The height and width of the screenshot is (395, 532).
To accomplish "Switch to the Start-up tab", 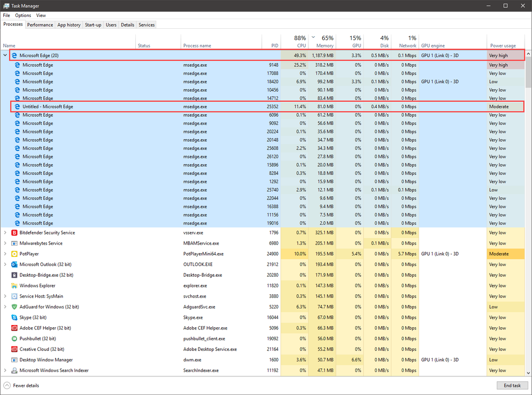I will click(x=93, y=25).
